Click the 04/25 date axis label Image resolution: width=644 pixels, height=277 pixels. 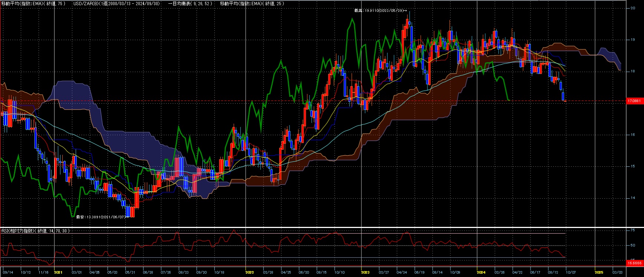[286, 273]
